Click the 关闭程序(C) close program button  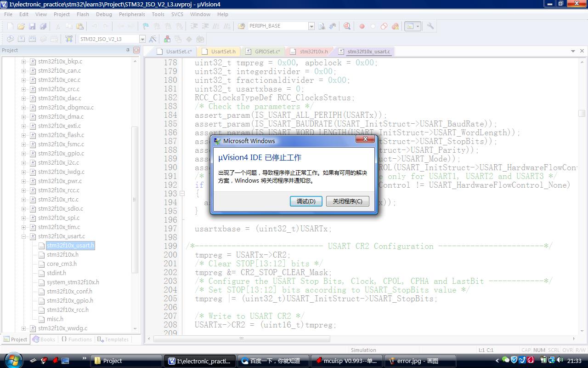(x=347, y=201)
